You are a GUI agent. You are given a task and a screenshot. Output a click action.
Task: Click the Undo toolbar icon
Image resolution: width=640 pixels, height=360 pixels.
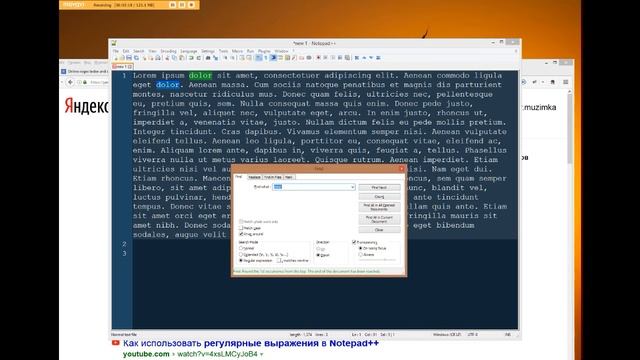[191, 58]
